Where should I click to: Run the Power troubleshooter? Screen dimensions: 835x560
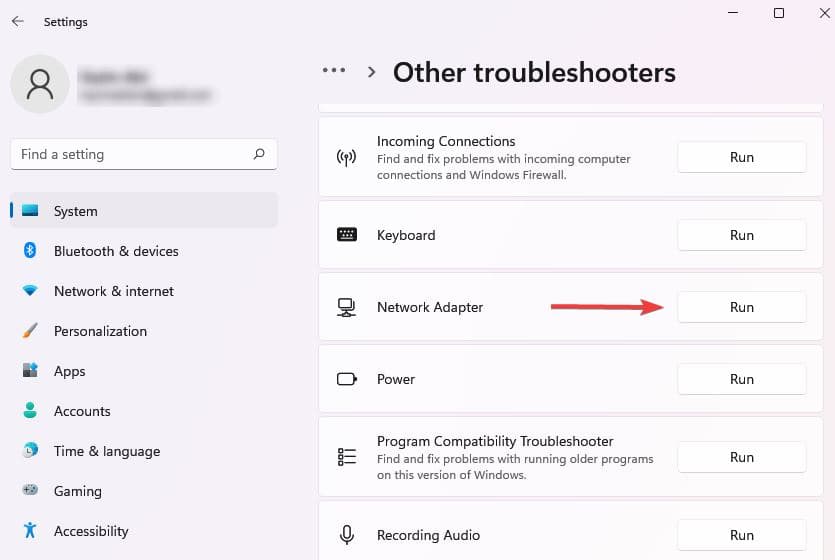click(741, 379)
